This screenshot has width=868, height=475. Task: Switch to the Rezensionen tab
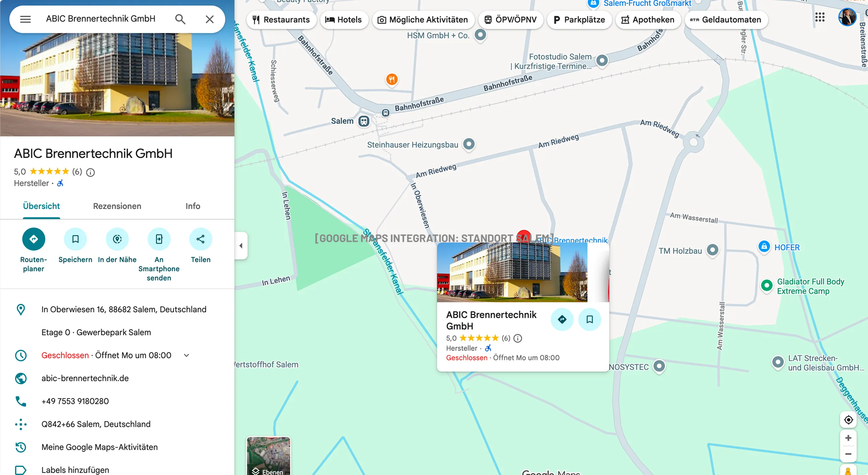117,206
